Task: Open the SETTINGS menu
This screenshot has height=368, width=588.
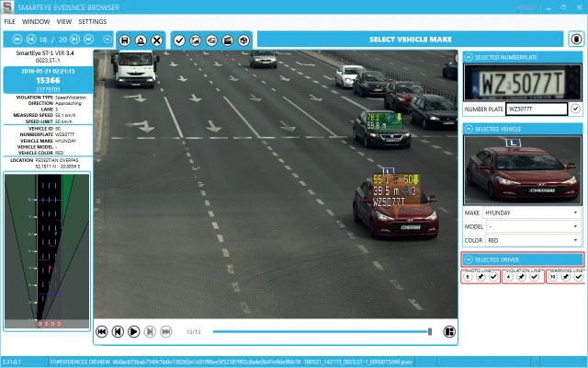Action: click(x=93, y=21)
